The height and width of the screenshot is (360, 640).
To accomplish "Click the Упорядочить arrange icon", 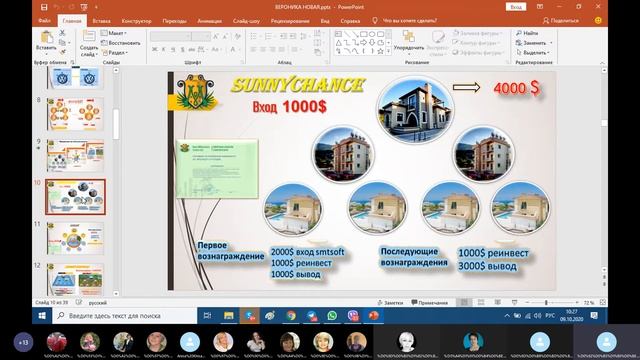I will (x=409, y=37).
